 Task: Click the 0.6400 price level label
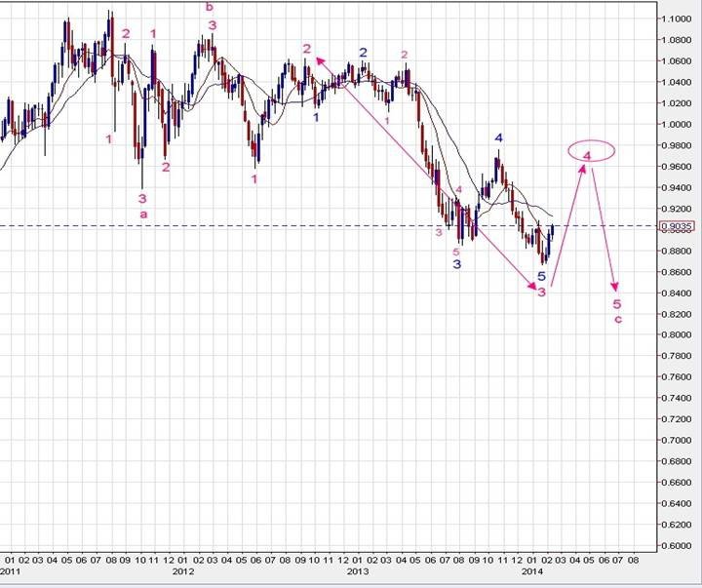click(677, 503)
